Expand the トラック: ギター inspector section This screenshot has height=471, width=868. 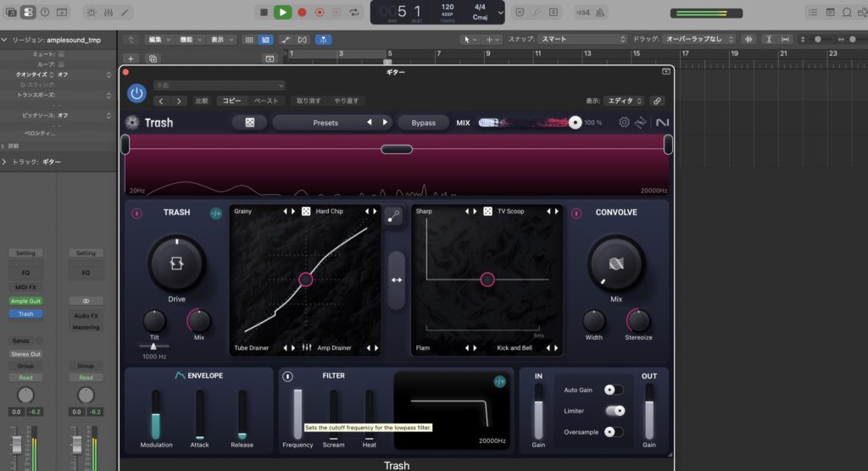4,162
